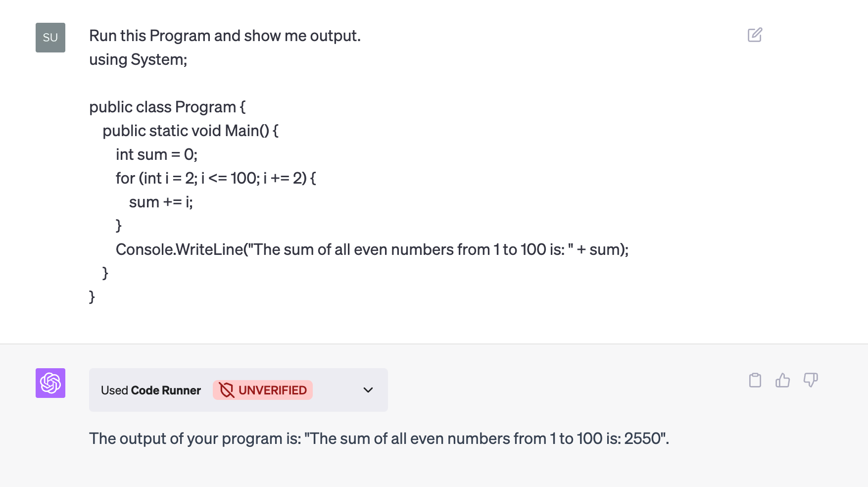Click the edit pencil icon on the user message
The image size is (868, 487).
coord(754,35)
